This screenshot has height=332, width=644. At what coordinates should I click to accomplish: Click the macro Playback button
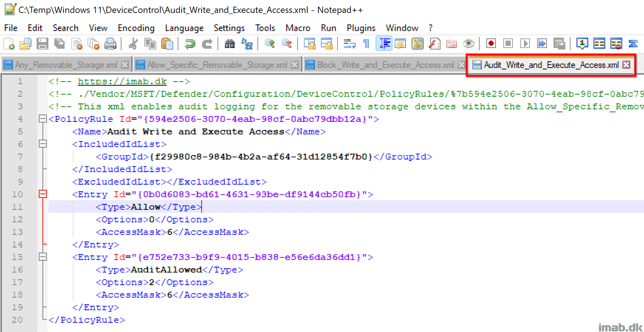[525, 44]
